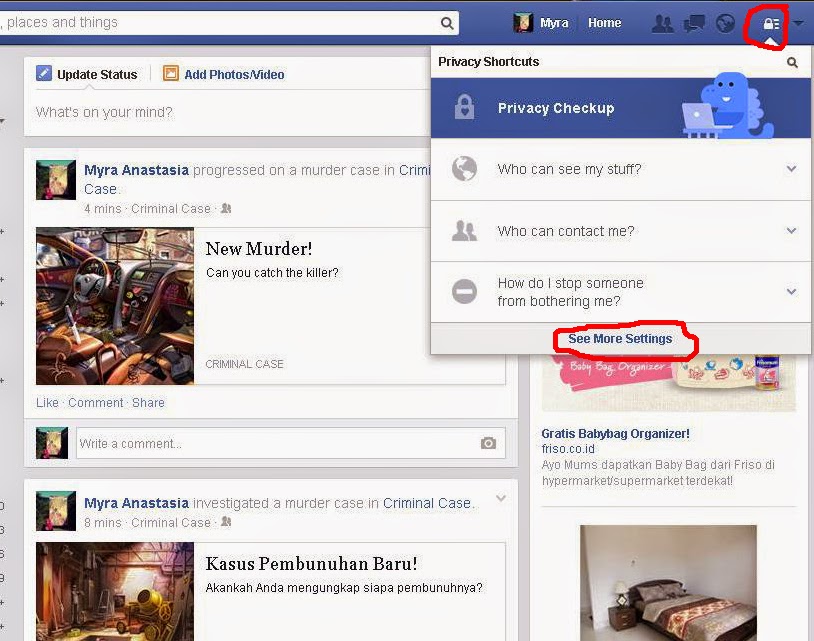Click Criminal Case app name on 4 mins post
Image resolution: width=814 pixels, height=641 pixels.
pos(170,209)
